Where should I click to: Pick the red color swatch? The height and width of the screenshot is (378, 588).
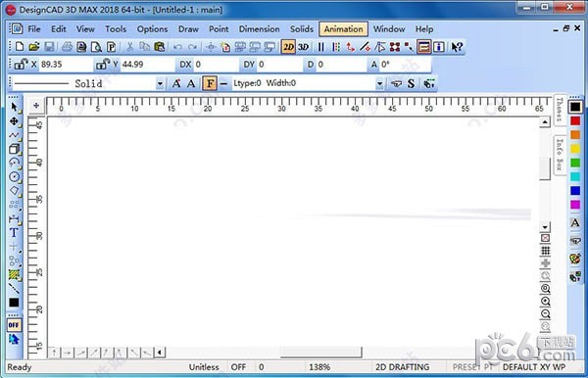[575, 121]
